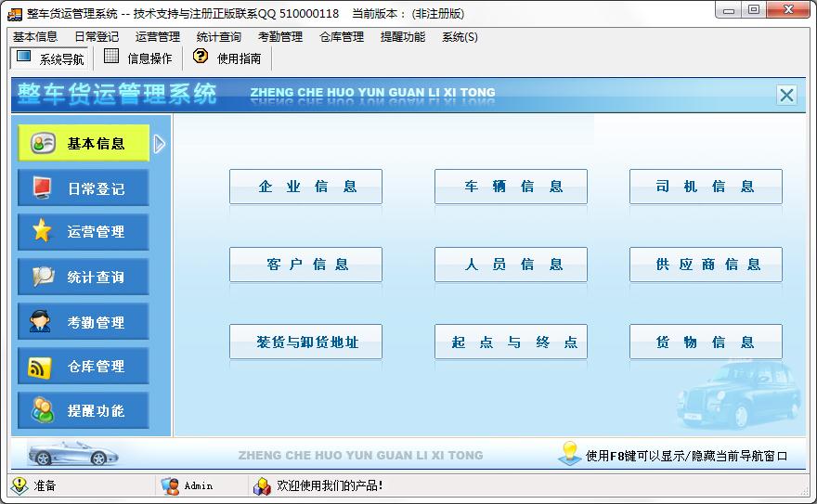Image resolution: width=817 pixels, height=504 pixels.
Task: Open 装货与卸货地址 module
Action: point(305,342)
